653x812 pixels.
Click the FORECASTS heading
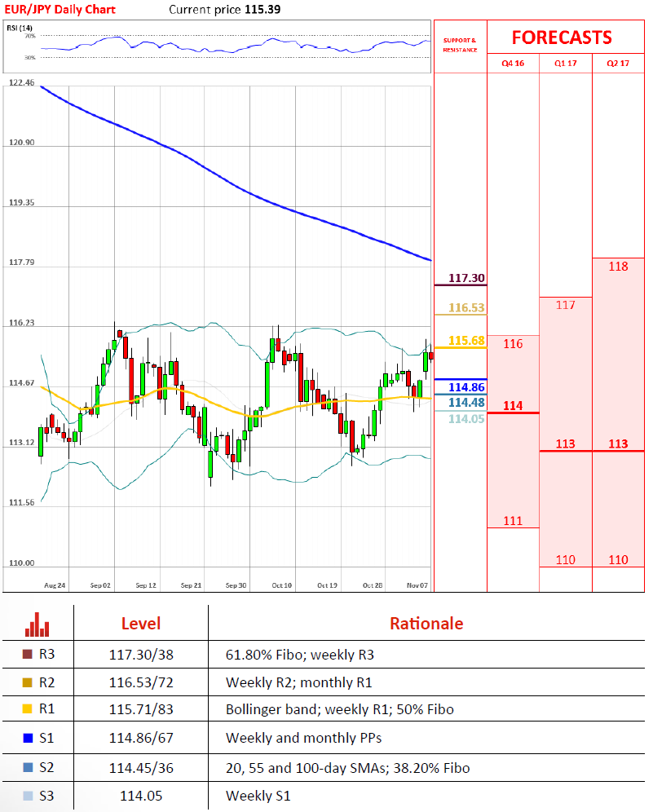pos(562,38)
